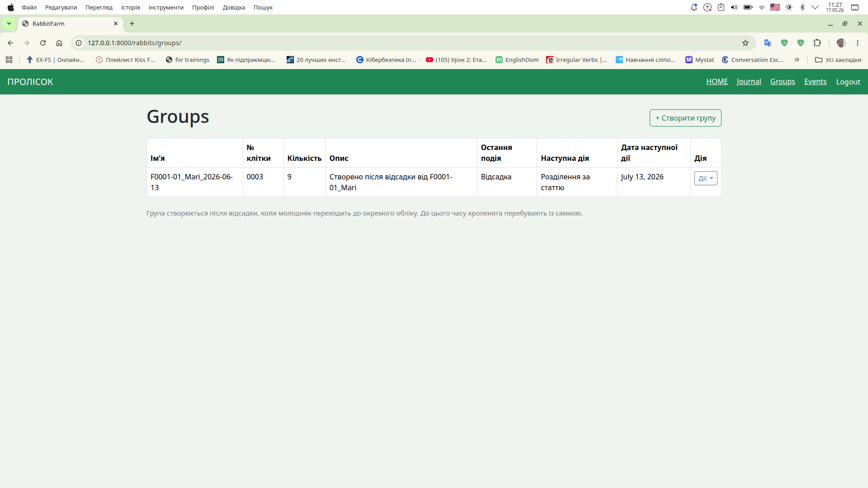Log out using the Logout link
The height and width of the screenshot is (488, 868).
pos(848,82)
